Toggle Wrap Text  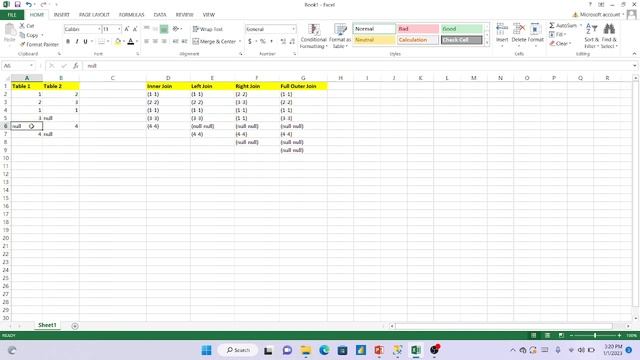pyautogui.click(x=208, y=29)
